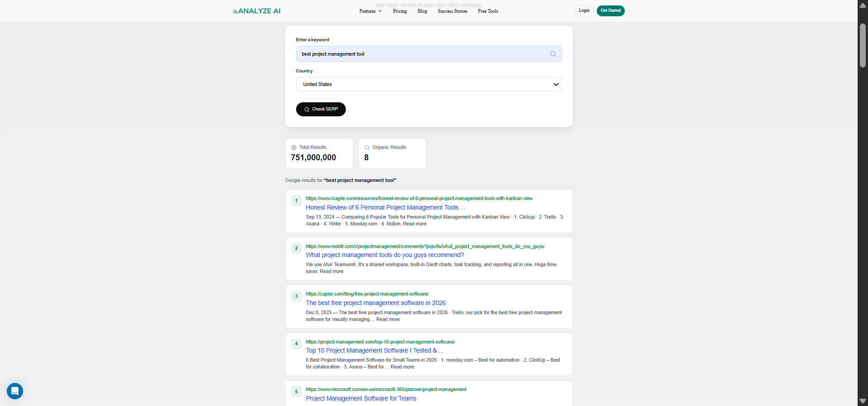Go to the Blog page
Viewport: 868px width, 406px height.
pos(422,11)
